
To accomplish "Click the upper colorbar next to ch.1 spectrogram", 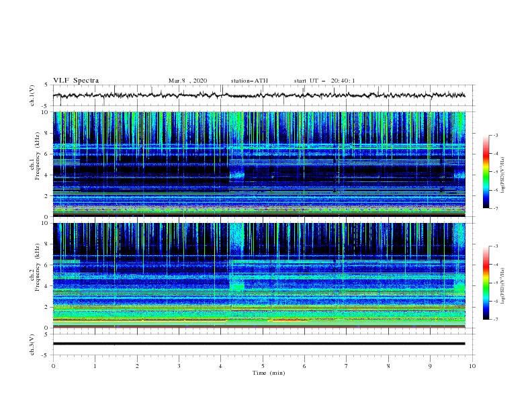I will 486,172.
